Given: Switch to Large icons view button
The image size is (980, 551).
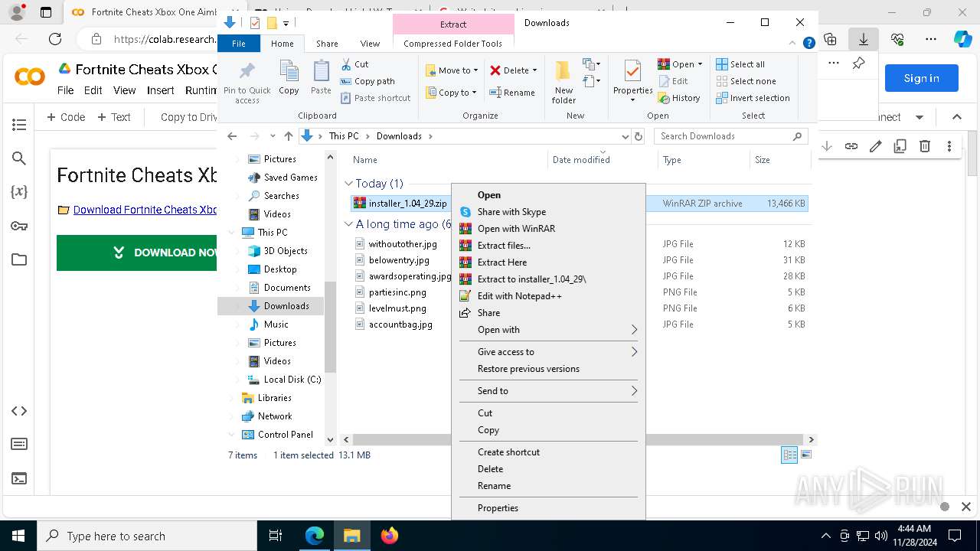Looking at the screenshot, I should pyautogui.click(x=805, y=455).
